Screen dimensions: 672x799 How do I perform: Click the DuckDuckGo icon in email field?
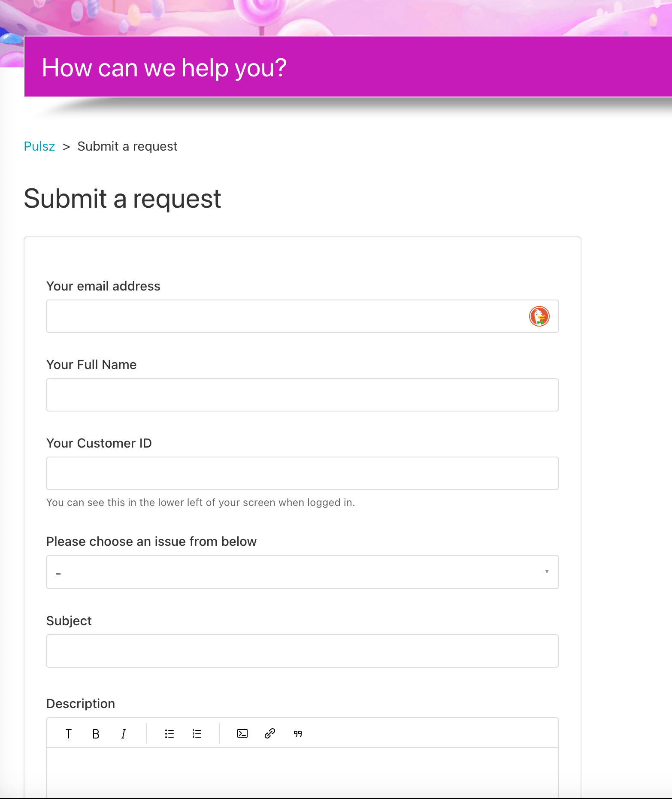(539, 316)
